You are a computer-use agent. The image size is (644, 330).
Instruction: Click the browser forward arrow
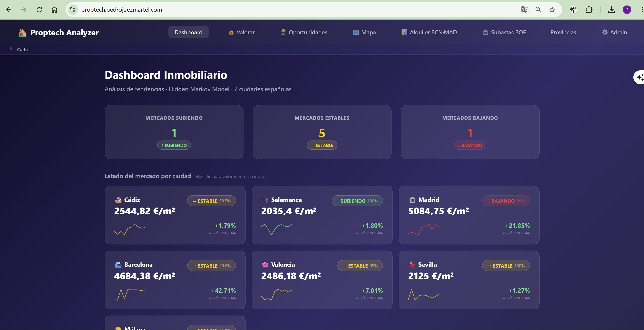[24, 10]
